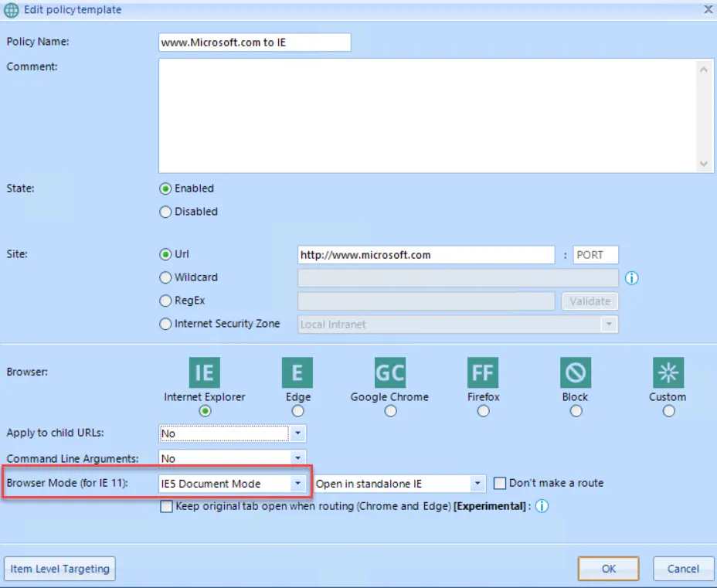The width and height of the screenshot is (717, 588).
Task: Open the Local Intranet zone dropdown
Action: 609,325
